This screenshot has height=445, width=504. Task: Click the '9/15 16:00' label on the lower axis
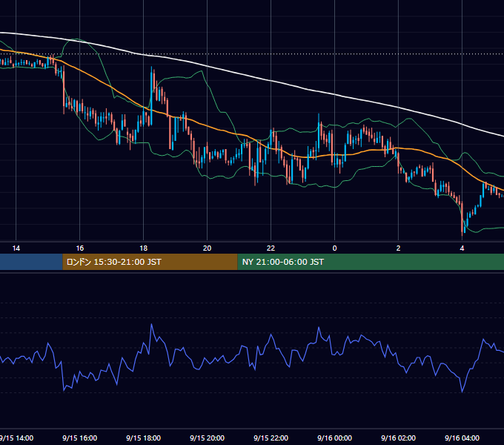pyautogui.click(x=80, y=438)
